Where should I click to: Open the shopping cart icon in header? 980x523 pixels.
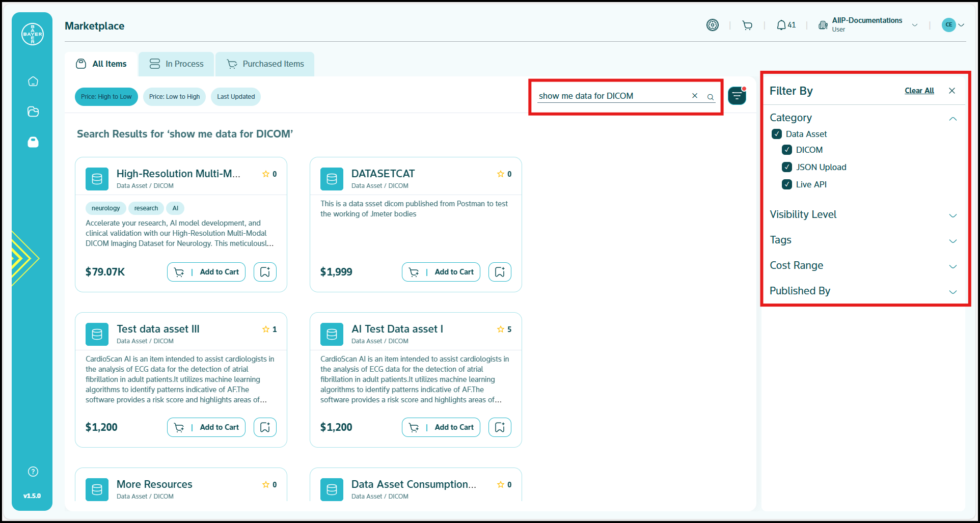point(747,25)
